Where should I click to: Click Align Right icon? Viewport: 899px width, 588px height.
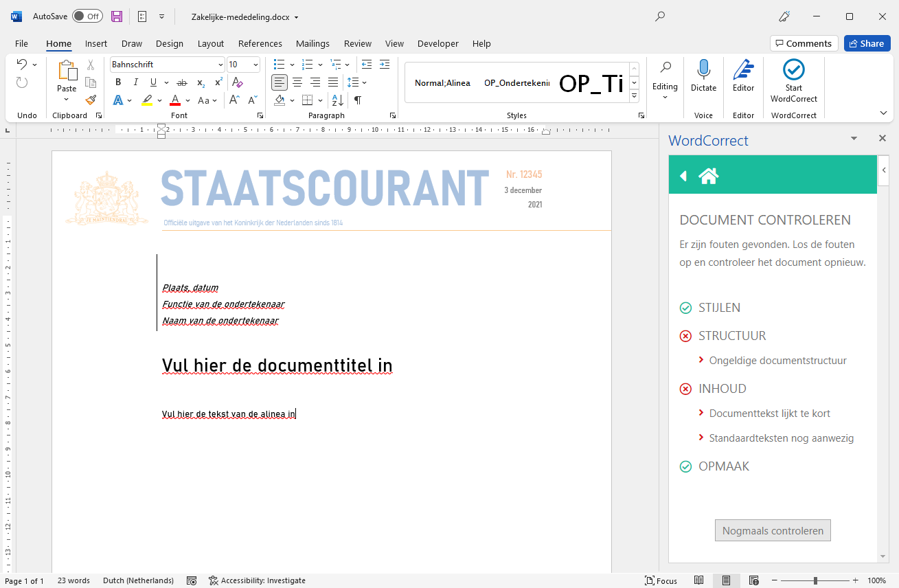click(315, 82)
